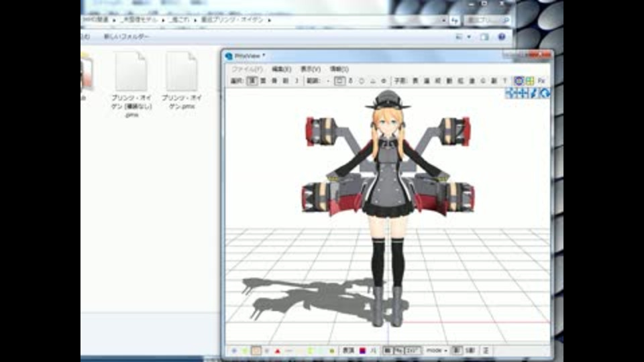Viewport: 644px width, 362px height.
Task: Click the 表 toolbar button
Action: [x=415, y=81]
